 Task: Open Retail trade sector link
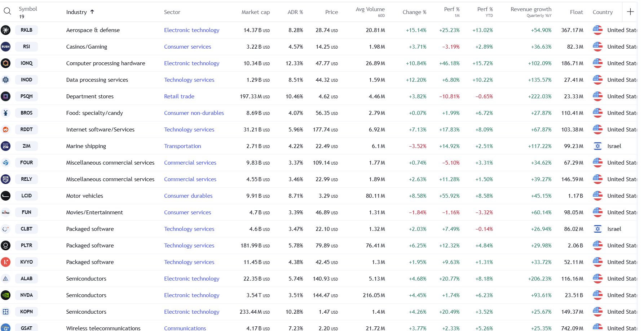click(x=179, y=97)
